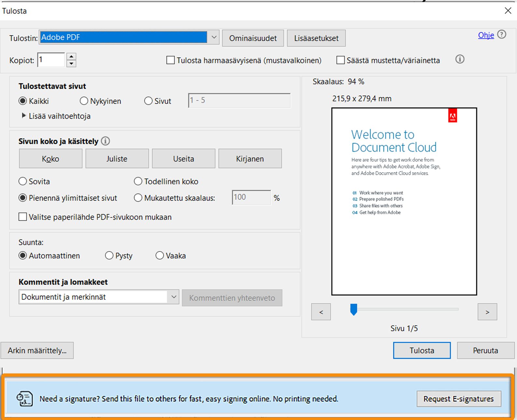Decrease the Kopiot count with the down arrow
The image size is (517, 420).
click(x=71, y=63)
